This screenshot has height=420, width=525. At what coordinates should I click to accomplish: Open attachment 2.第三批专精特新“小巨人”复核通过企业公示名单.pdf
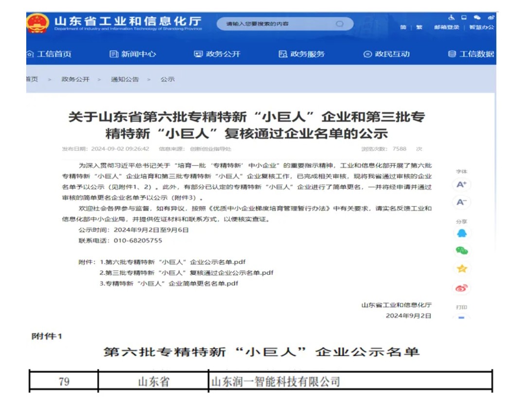pos(187,273)
